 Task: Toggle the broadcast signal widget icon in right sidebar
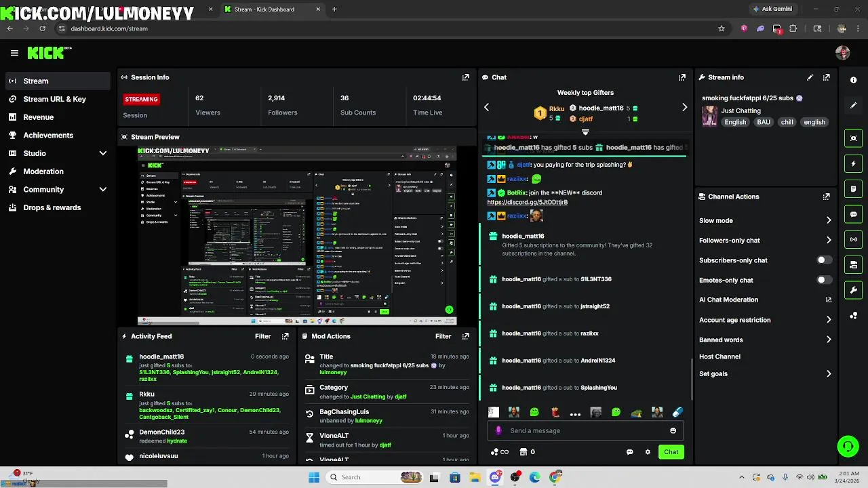(x=854, y=239)
